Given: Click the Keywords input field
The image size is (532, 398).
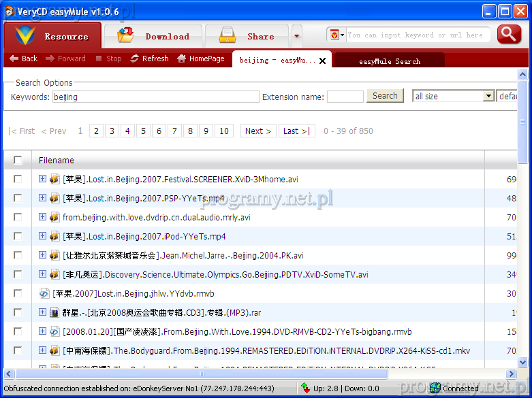Looking at the screenshot, I should click(x=155, y=97).
